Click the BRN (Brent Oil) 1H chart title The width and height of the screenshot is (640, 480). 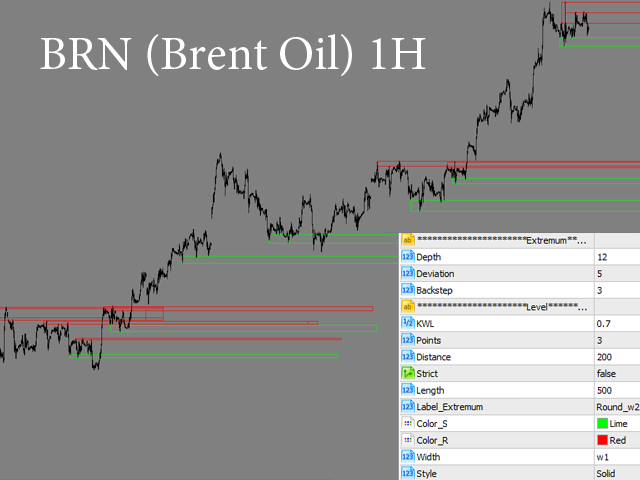click(232, 56)
